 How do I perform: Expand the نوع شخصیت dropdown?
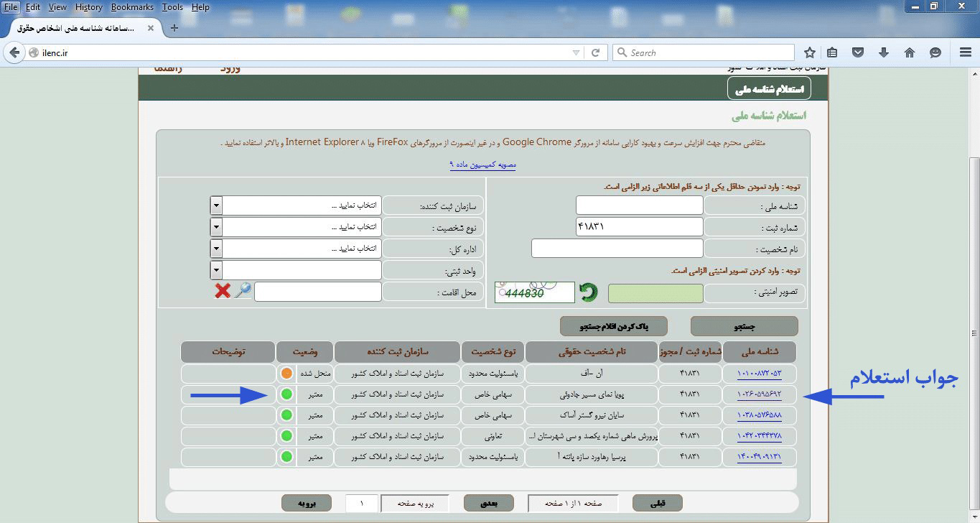pyautogui.click(x=216, y=227)
